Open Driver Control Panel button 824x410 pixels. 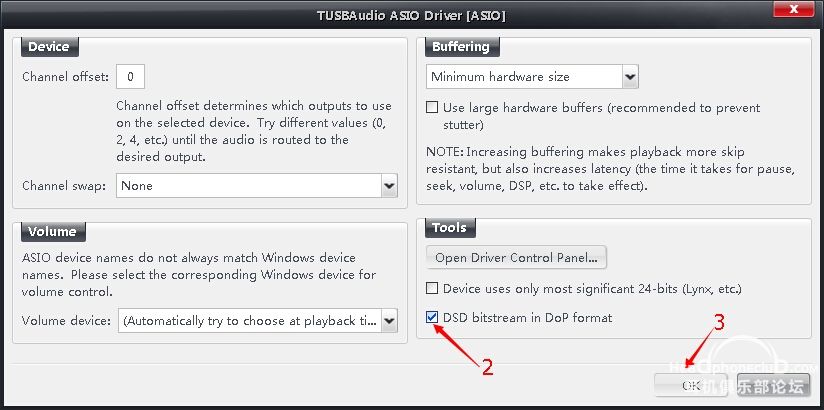point(516,258)
